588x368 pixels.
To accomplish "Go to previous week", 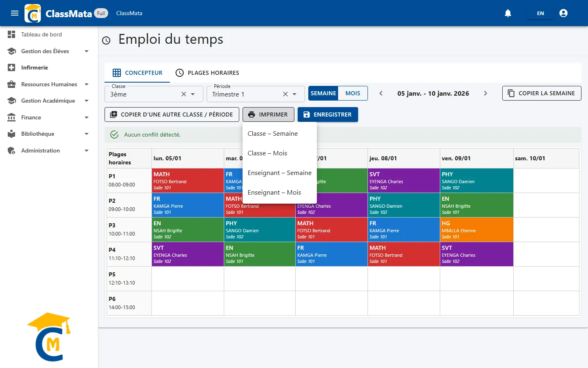I will click(381, 93).
